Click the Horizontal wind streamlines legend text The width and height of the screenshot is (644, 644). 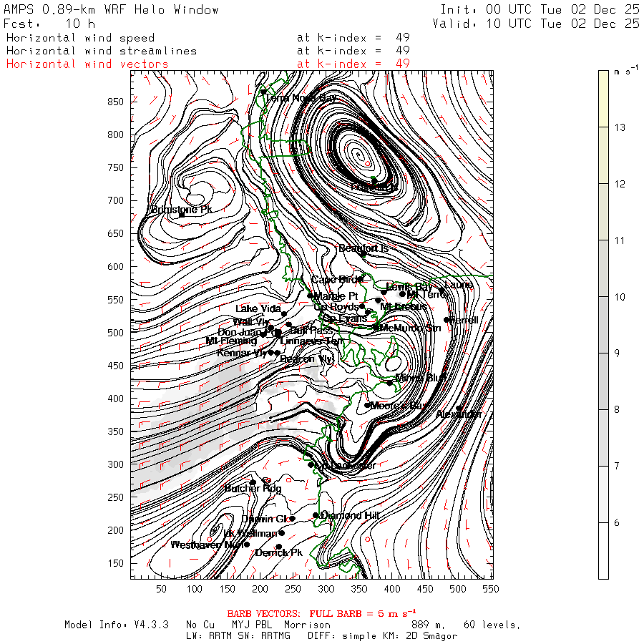click(x=102, y=51)
